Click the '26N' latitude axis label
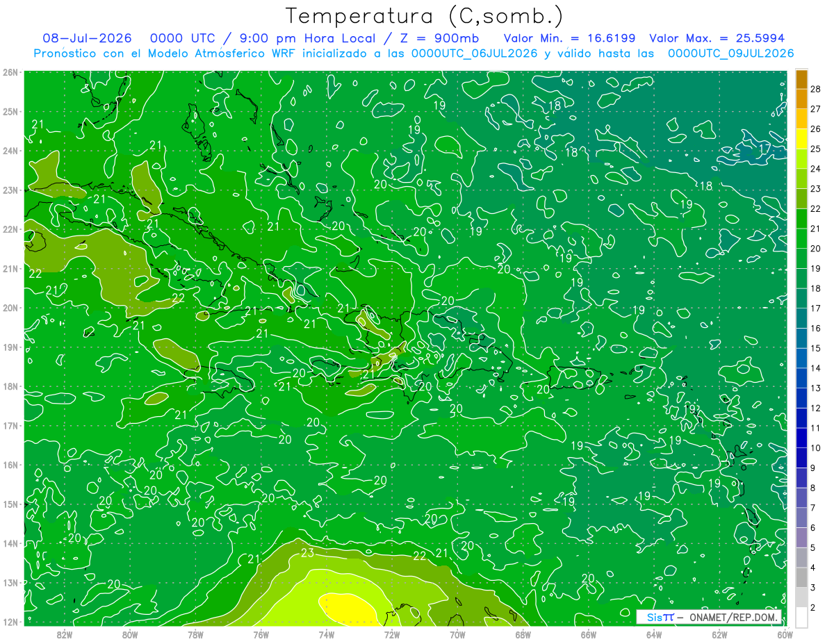Screen dimensions: 834x644 (12, 72)
